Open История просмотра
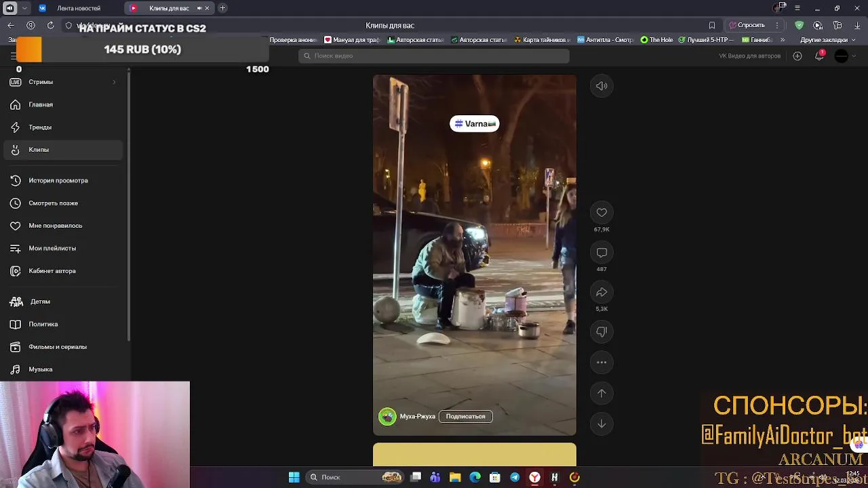The height and width of the screenshot is (488, 868). (x=63, y=180)
